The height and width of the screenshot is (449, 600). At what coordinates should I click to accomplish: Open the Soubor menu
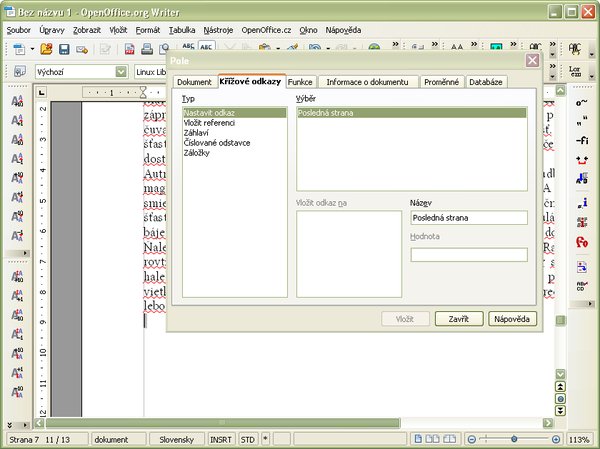(18, 30)
